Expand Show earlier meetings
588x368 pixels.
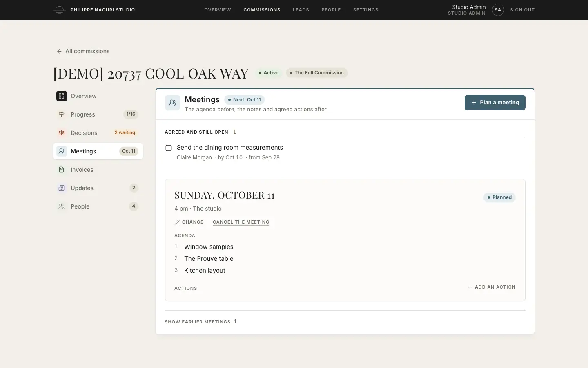click(201, 322)
